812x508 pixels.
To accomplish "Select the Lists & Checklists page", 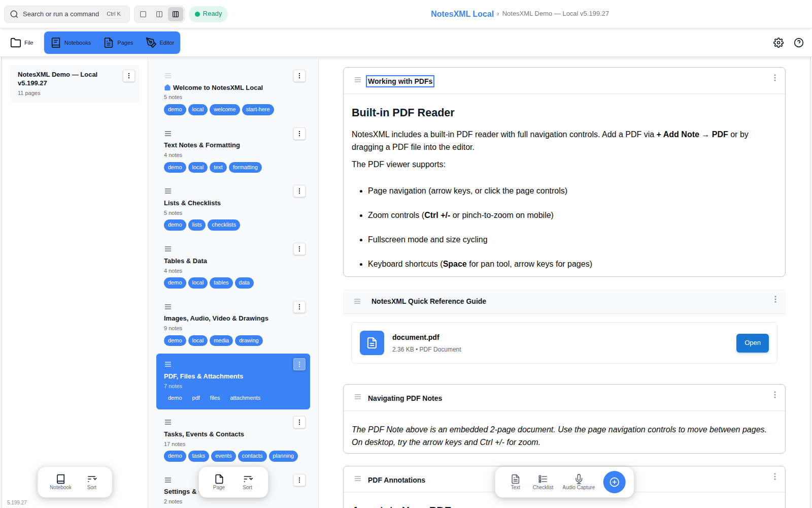I will coord(233,209).
